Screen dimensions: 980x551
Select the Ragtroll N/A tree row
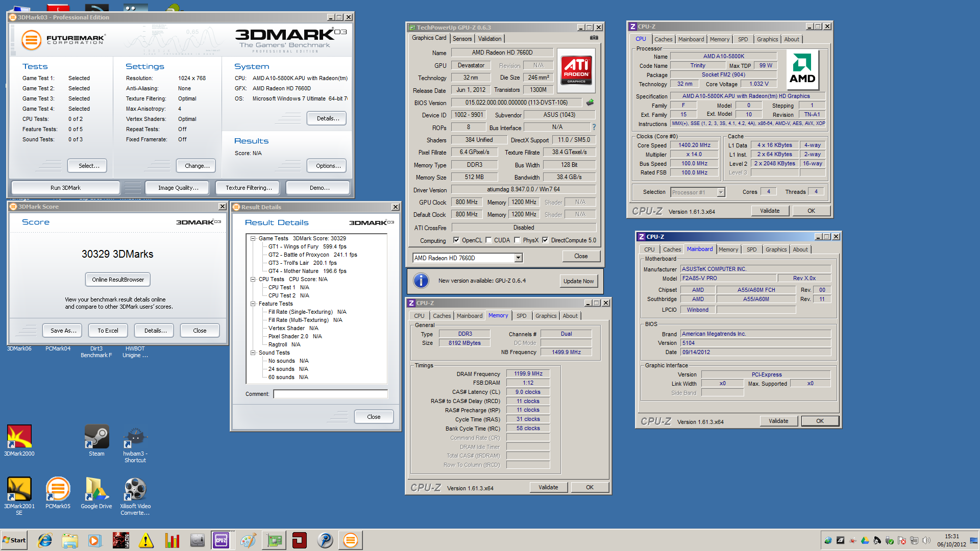click(x=284, y=344)
